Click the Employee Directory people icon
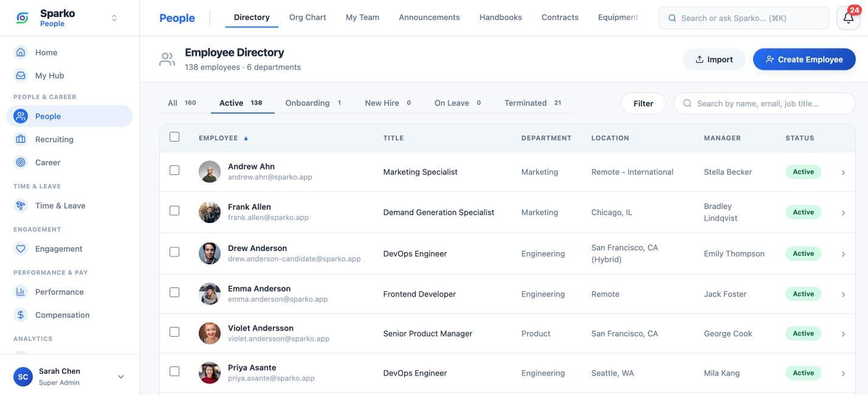The width and height of the screenshot is (868, 395). (167, 59)
